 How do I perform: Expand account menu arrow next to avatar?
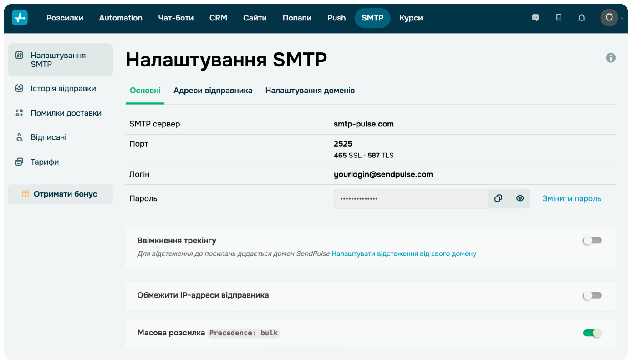pyautogui.click(x=622, y=19)
